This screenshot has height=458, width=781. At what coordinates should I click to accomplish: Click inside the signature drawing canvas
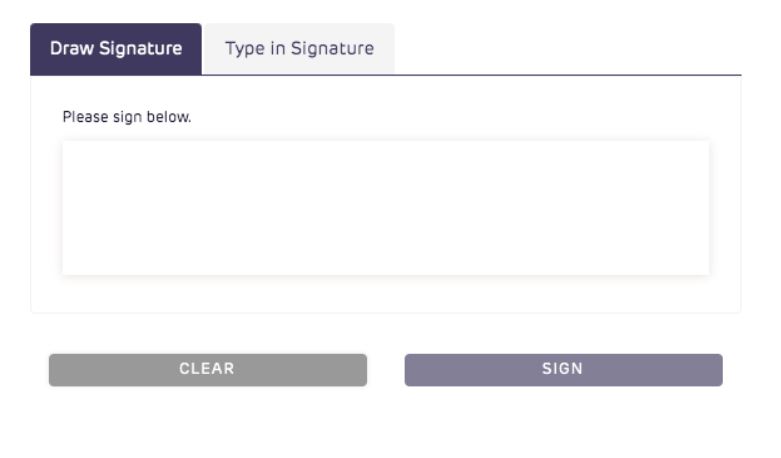(x=385, y=208)
